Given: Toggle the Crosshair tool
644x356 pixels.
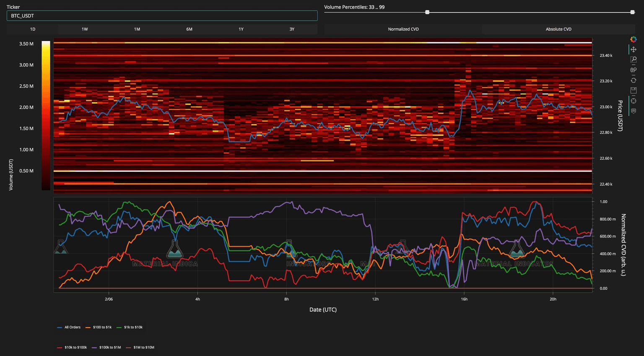Looking at the screenshot, I should 633,101.
